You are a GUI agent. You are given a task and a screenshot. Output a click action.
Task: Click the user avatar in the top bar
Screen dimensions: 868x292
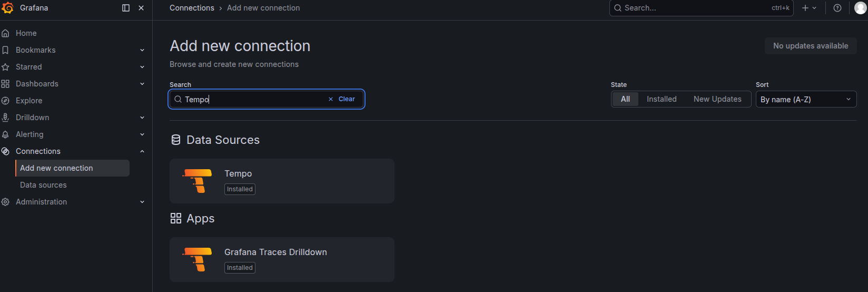860,8
